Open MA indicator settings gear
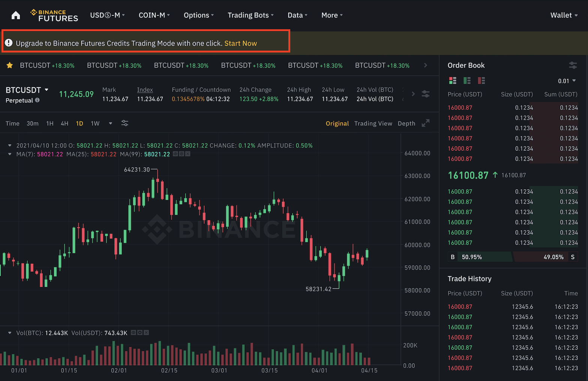 (x=181, y=154)
